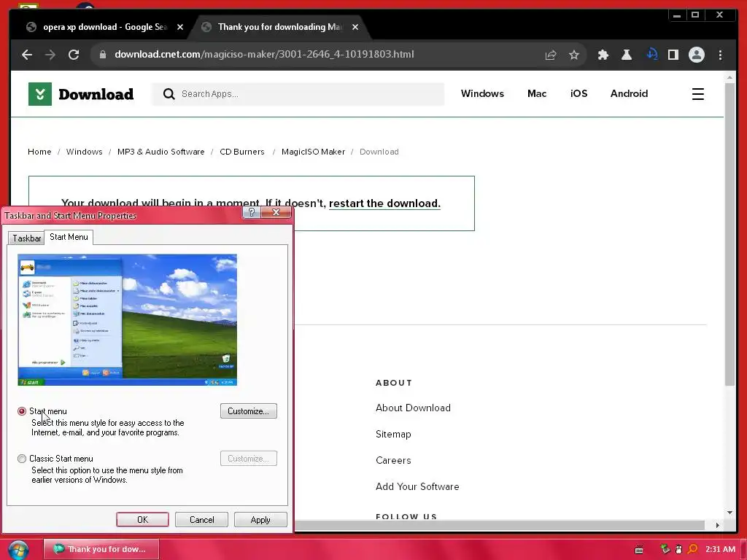This screenshot has height=560, width=747.
Task: Click the scroll down arrow of the page scrollbar
Action: tap(729, 513)
